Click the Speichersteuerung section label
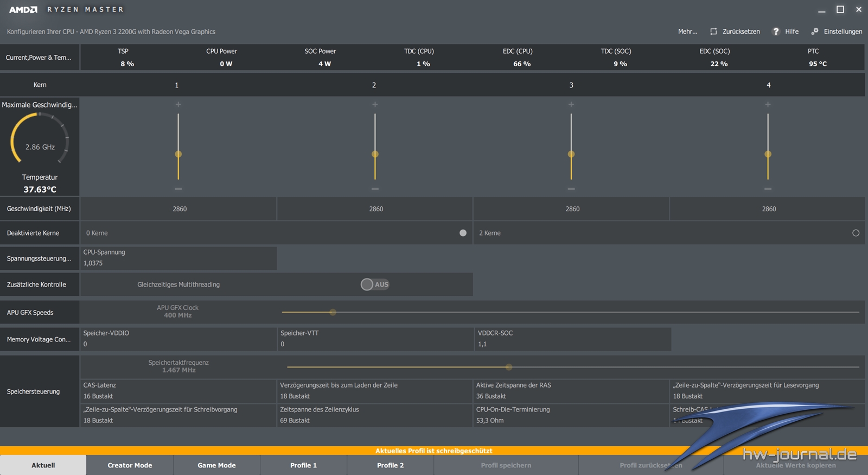The height and width of the screenshot is (475, 868). pos(33,391)
